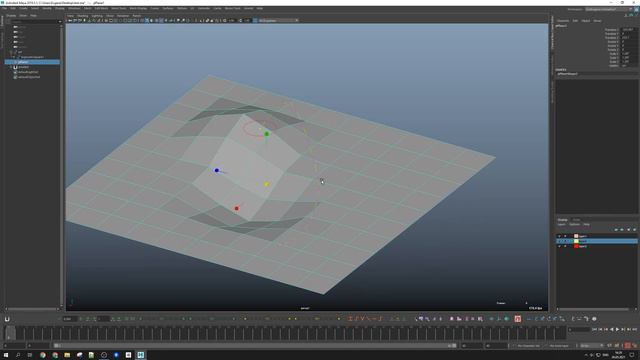Toggle playback flag of the red layer
This screenshot has width=640, height=360.
tap(565, 247)
